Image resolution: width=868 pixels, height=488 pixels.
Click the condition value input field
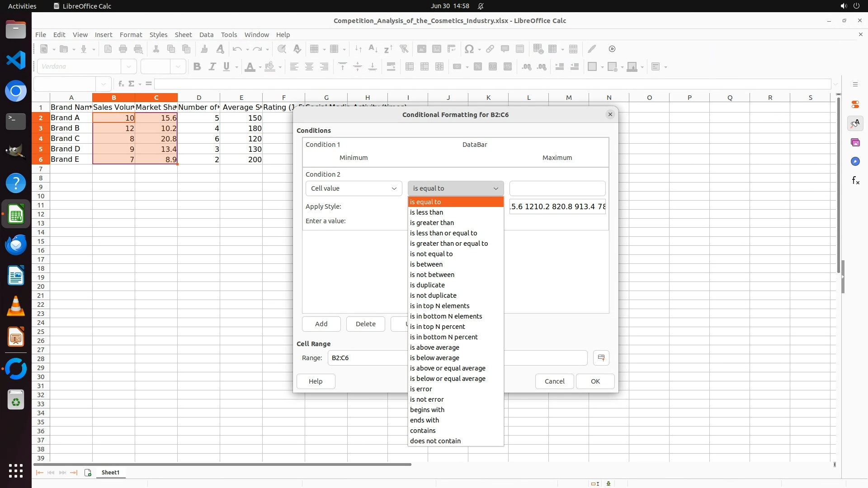(557, 188)
